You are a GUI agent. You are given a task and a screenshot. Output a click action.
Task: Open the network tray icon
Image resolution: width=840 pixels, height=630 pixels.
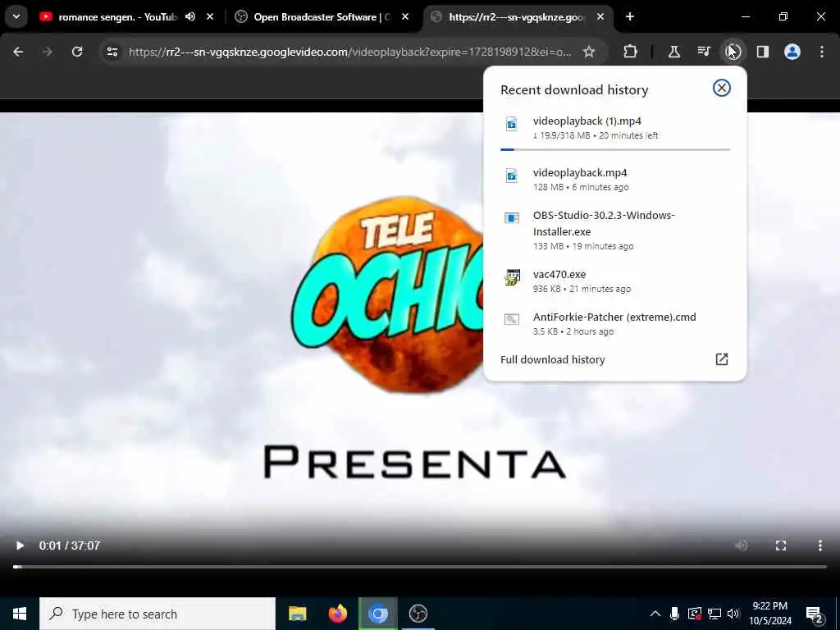click(714, 614)
